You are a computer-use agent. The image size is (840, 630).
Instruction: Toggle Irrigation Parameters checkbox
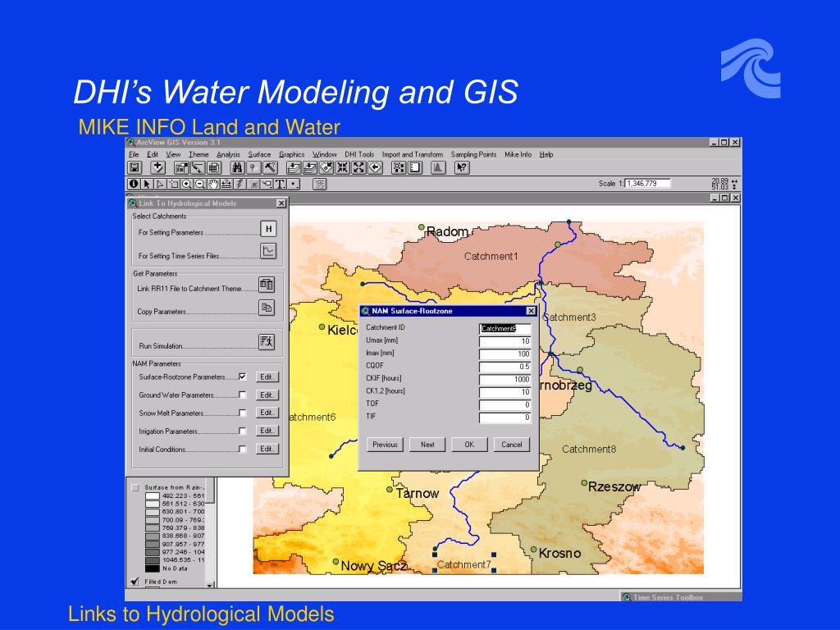pos(242,431)
